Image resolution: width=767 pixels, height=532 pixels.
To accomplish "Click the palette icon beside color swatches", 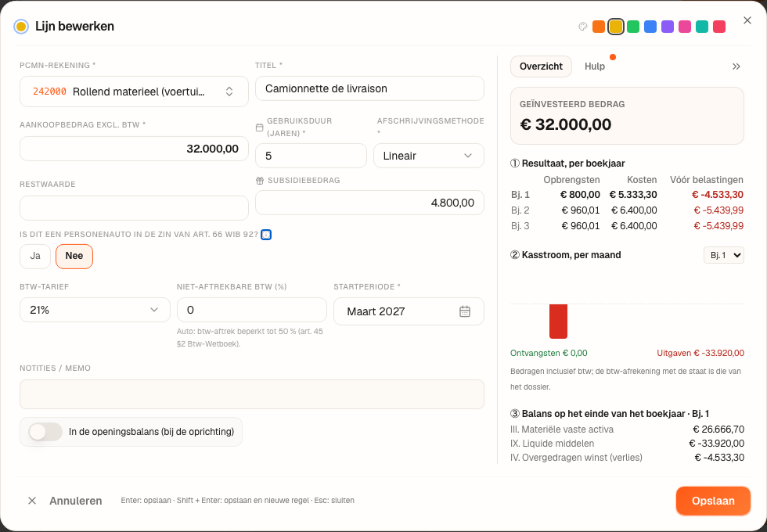I will 582,27.
